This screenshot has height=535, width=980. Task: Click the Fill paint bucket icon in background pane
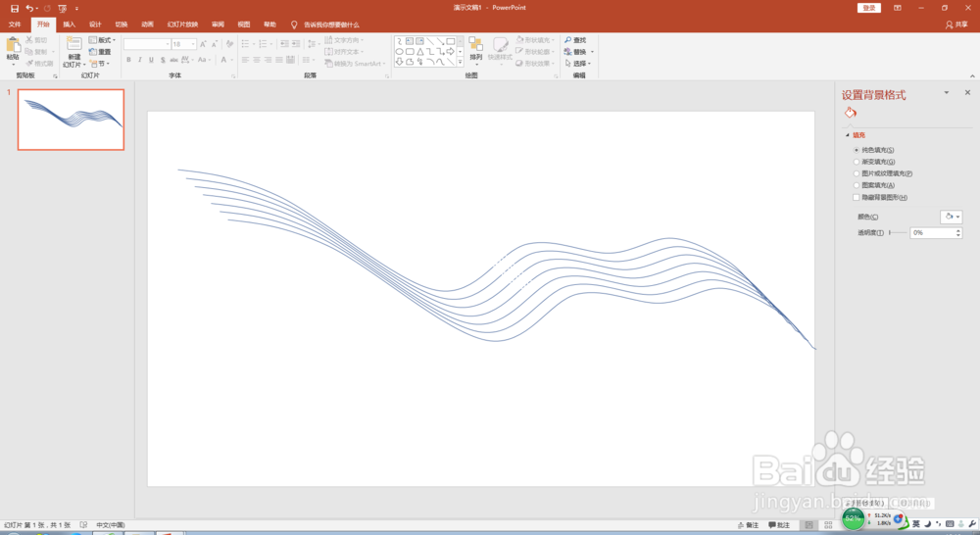click(x=850, y=113)
